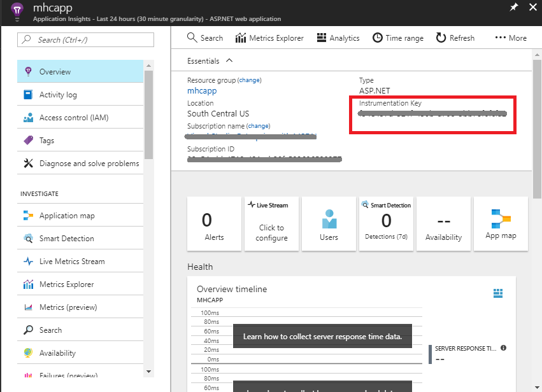Click the Activity log book icon

[x=29, y=95]
